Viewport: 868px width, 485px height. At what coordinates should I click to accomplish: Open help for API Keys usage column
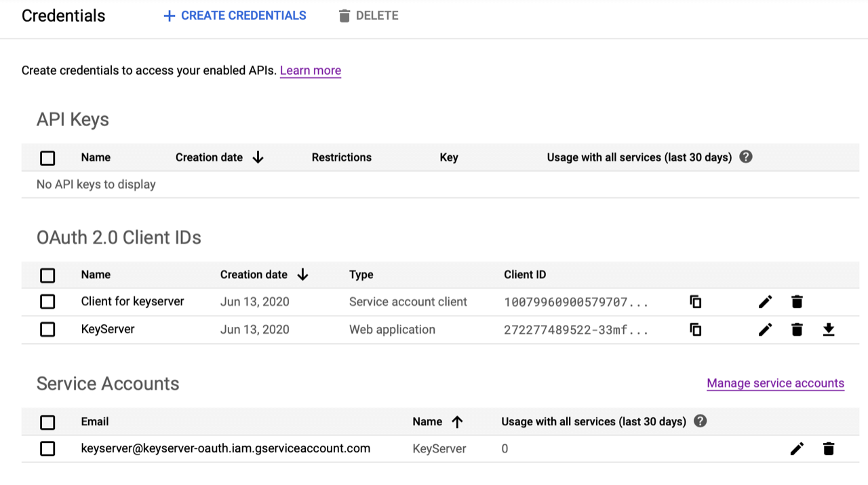pos(746,157)
